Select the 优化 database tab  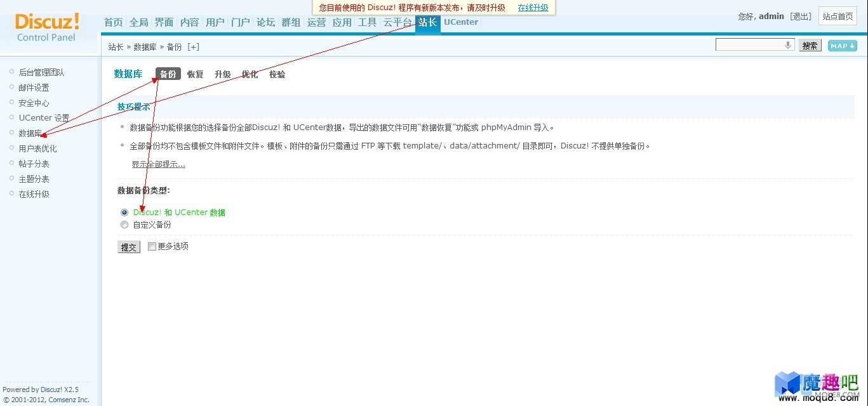point(250,74)
